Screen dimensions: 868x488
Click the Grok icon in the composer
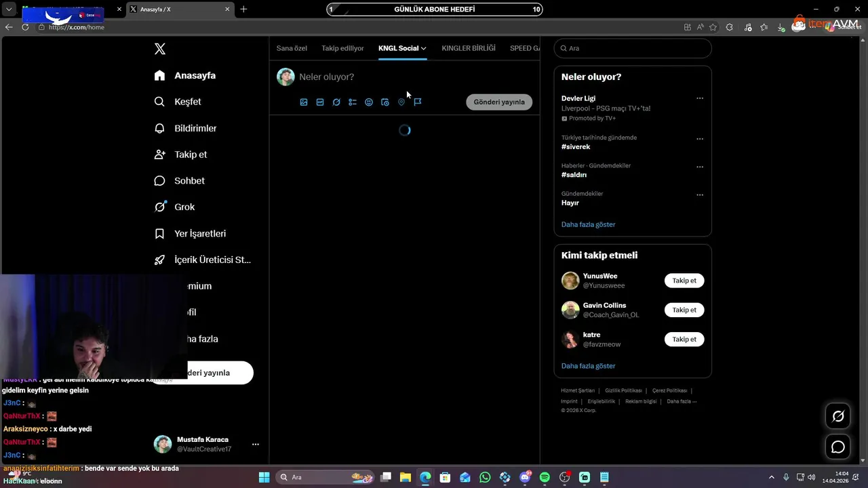(x=336, y=102)
